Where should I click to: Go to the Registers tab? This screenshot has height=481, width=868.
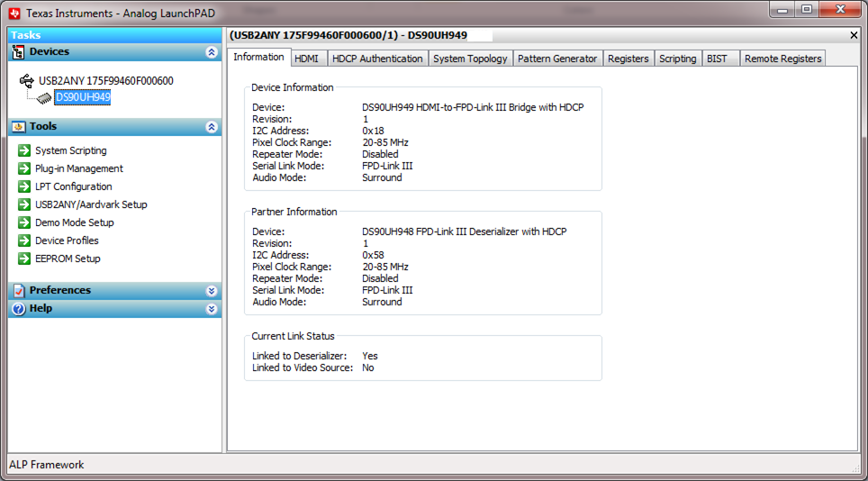click(628, 59)
